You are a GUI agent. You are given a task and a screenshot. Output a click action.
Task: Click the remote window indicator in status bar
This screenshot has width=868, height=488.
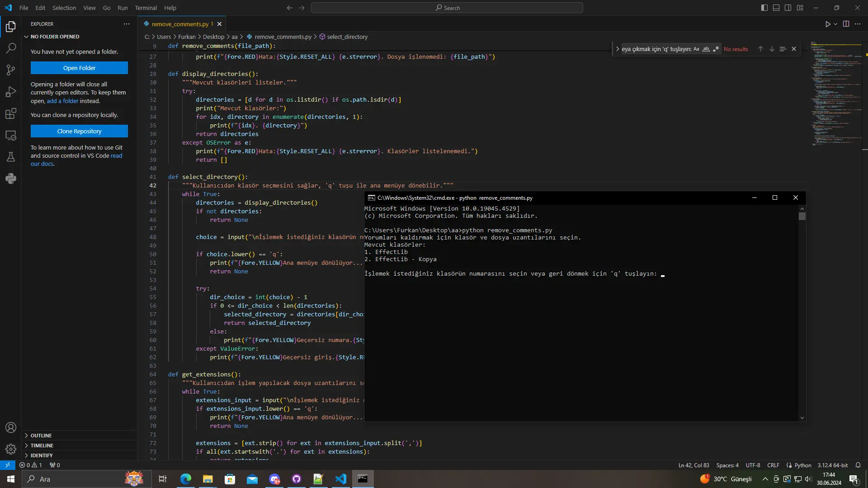point(8,465)
